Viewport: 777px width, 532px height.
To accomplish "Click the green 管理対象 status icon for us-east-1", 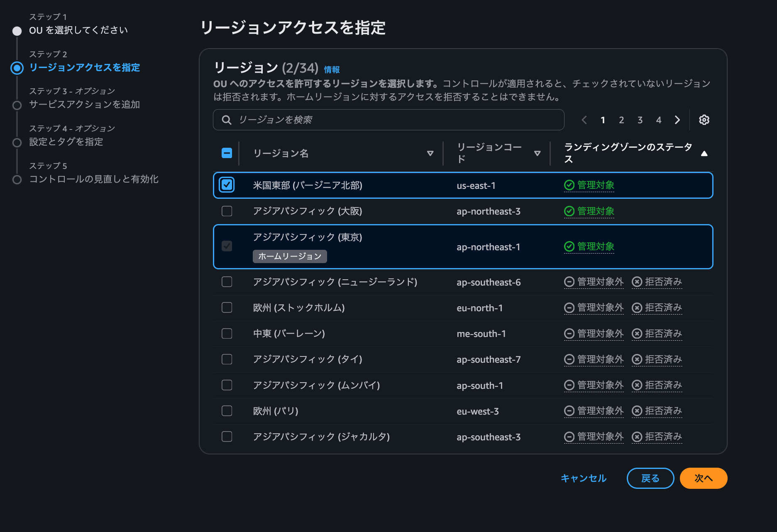I will click(x=569, y=185).
